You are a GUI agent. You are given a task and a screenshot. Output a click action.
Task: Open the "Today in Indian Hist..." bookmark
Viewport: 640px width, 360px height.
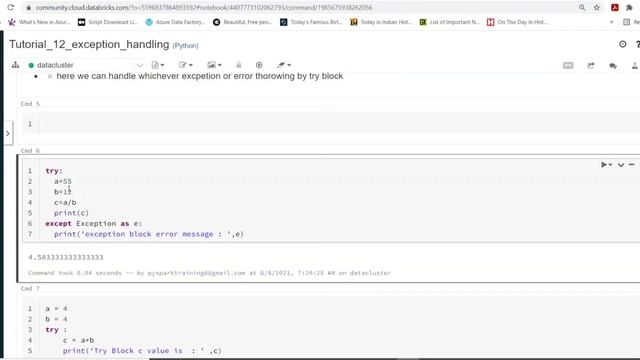tap(381, 22)
